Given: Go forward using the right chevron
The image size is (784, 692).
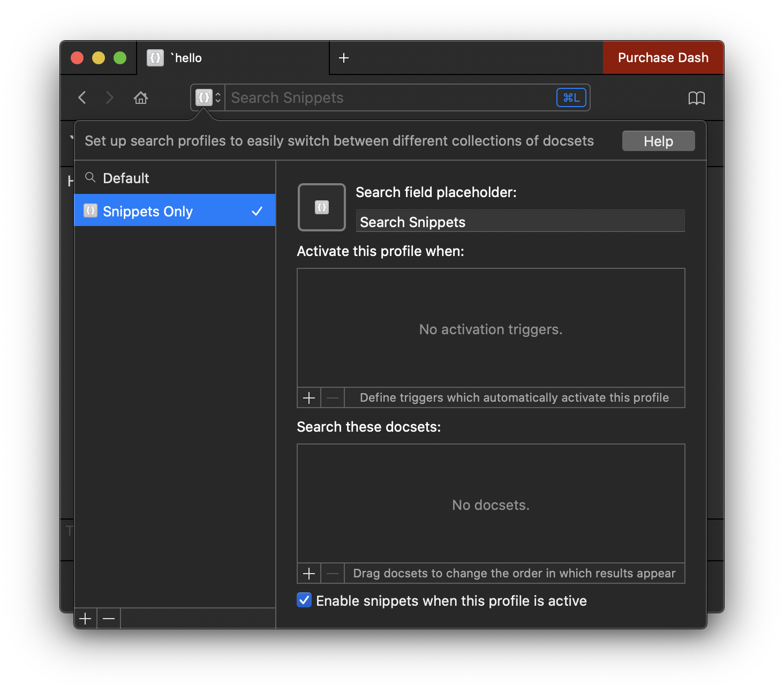Looking at the screenshot, I should coord(110,98).
